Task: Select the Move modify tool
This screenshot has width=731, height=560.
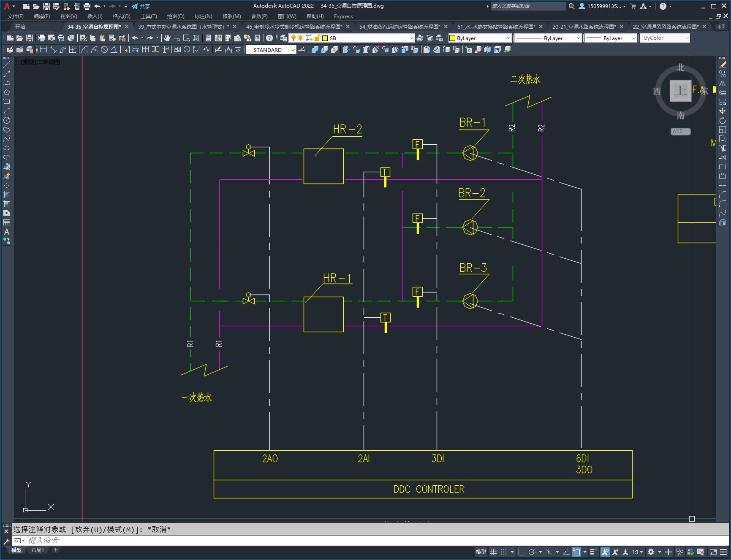Action: 723,111
